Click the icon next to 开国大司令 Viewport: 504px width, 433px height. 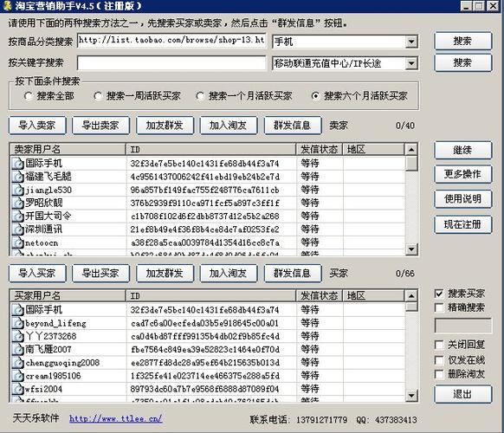point(17,216)
